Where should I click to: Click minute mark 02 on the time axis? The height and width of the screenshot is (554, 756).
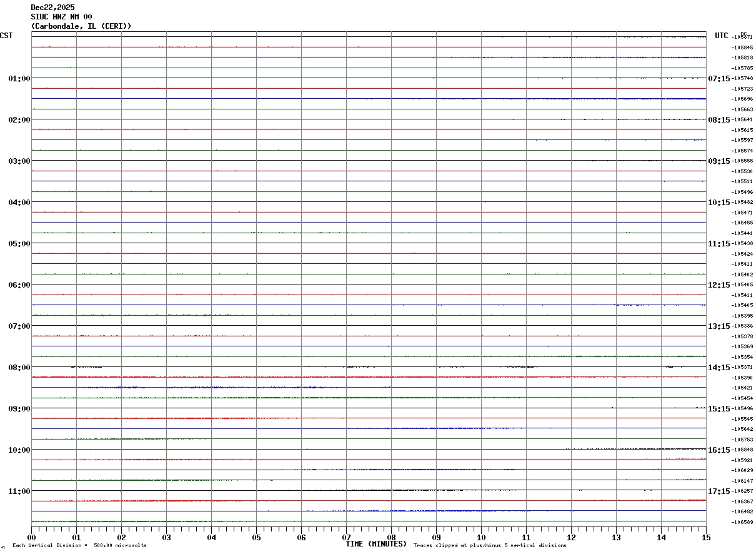click(x=121, y=537)
